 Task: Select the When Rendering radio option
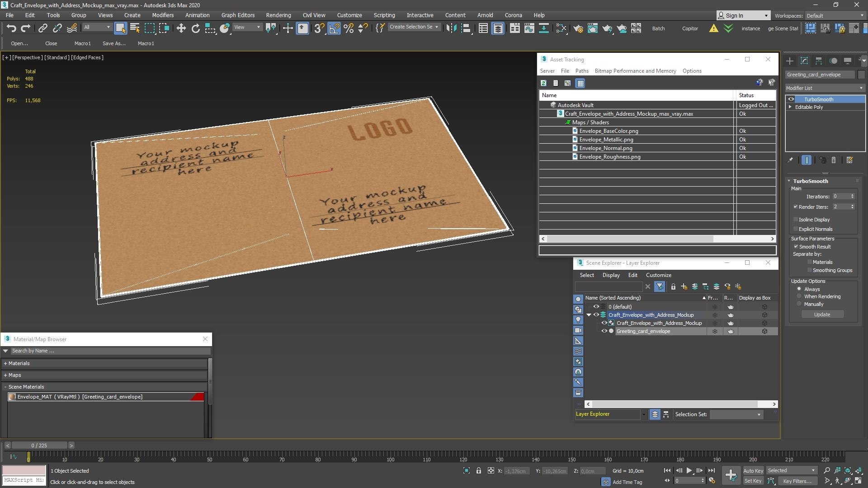click(799, 296)
